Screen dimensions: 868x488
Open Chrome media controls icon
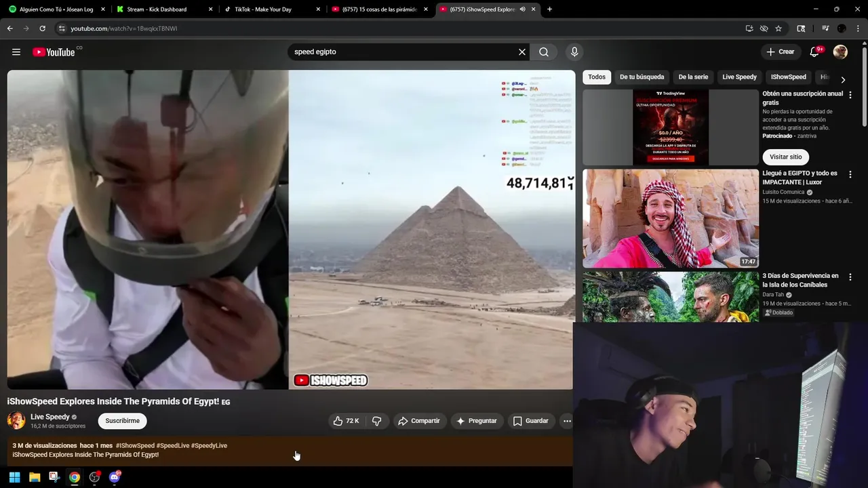pyautogui.click(x=825, y=28)
